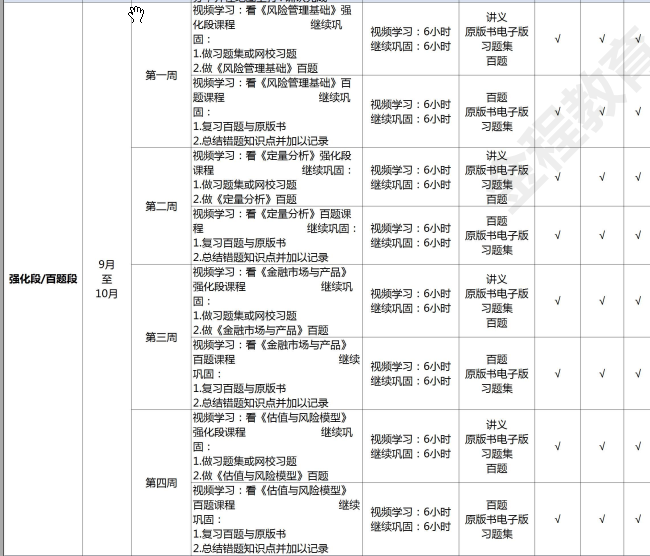Click hours cell beside 定量分析 强化段课程
Screen dimensions: 650x556
[x=410, y=177]
